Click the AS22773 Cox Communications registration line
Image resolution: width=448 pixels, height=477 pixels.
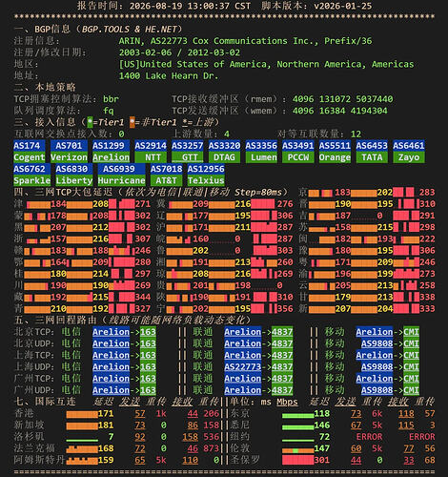coord(245,41)
